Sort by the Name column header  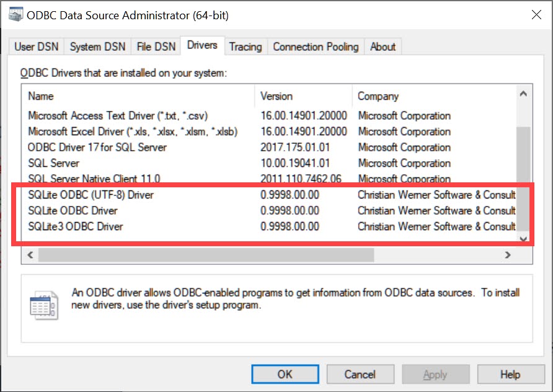(138, 96)
